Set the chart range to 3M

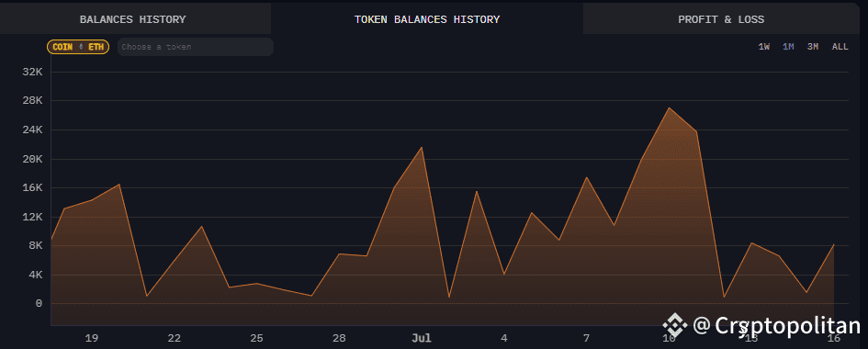tap(813, 47)
